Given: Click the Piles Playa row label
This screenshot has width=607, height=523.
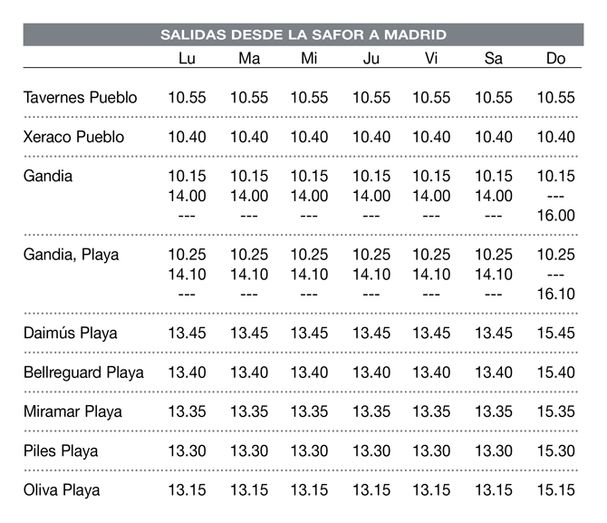Looking at the screenshot, I should pos(60,451).
